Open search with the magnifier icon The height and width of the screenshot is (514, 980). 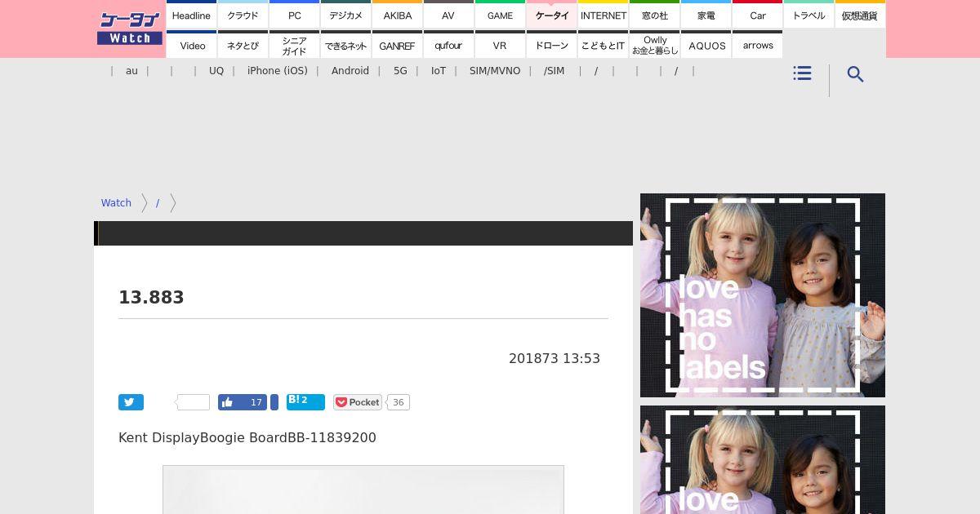pyautogui.click(x=855, y=74)
